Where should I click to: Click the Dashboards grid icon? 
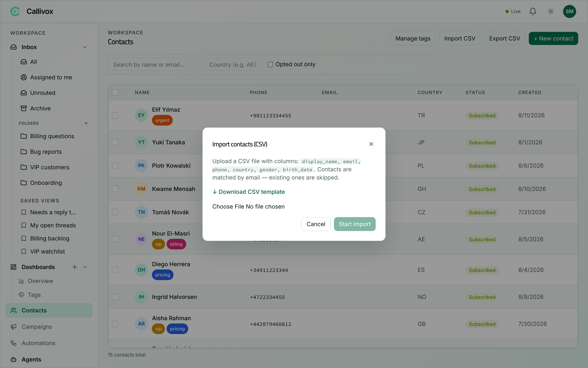pyautogui.click(x=14, y=267)
